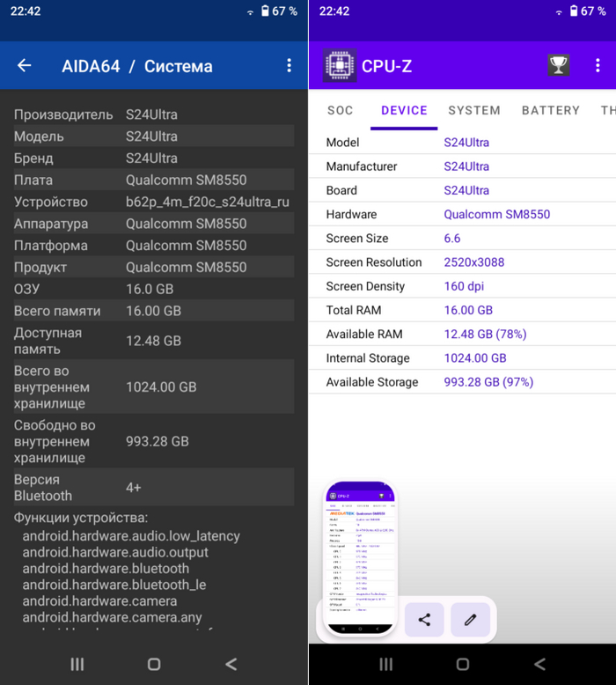Open recent apps in the left panel
This screenshot has width=616, height=685.
[x=77, y=664]
